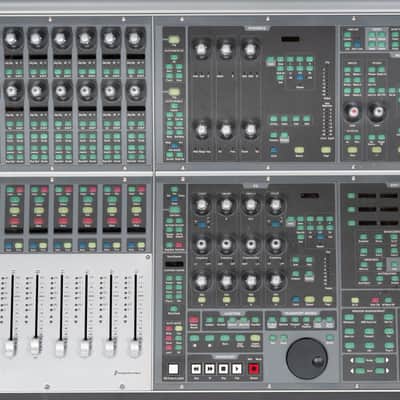Toggle the sixth channel's small yellow button above the fader
Image resolution: width=400 pixels, height=400 pixels.
click(x=141, y=245)
